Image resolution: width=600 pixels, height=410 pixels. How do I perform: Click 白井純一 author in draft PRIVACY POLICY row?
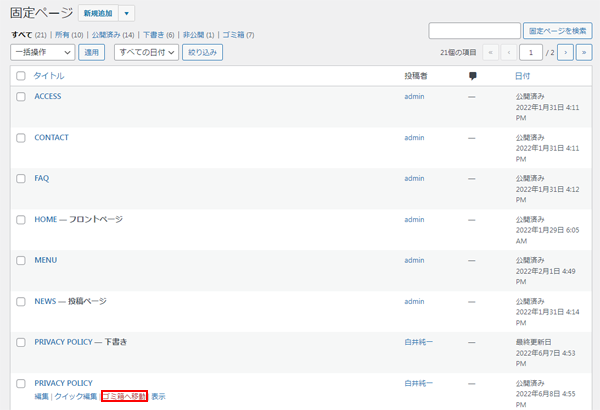tap(419, 342)
